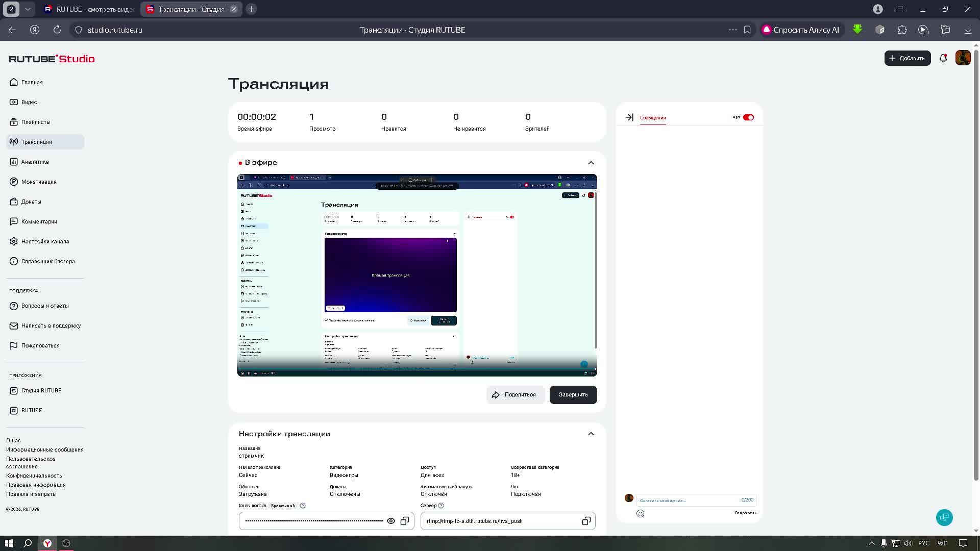Screen dimensions: 980x551
Task: Collapse the chat panel arrow icon
Action: (x=629, y=117)
